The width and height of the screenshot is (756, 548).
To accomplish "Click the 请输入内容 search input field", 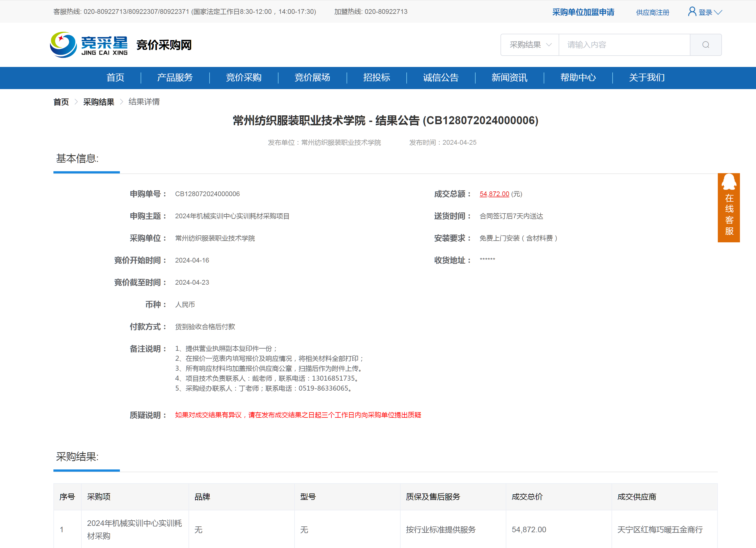I will [624, 45].
